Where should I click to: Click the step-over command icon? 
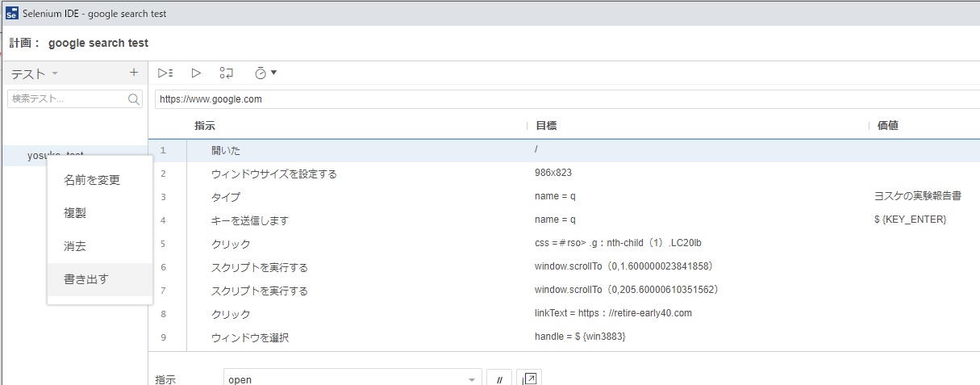point(227,73)
